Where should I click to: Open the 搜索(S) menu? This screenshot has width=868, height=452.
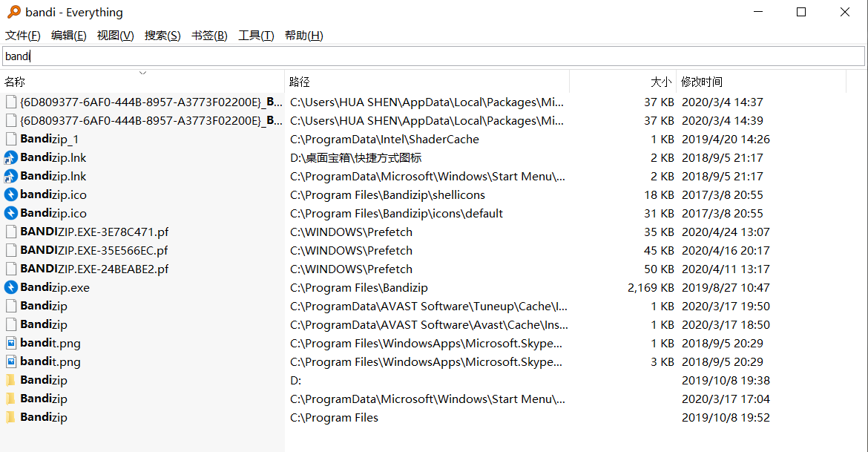tap(162, 36)
